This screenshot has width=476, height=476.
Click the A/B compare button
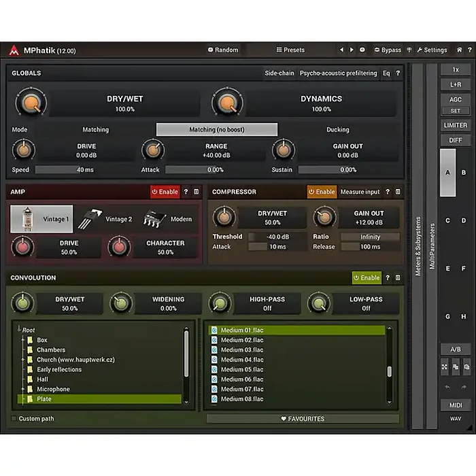tap(456, 350)
